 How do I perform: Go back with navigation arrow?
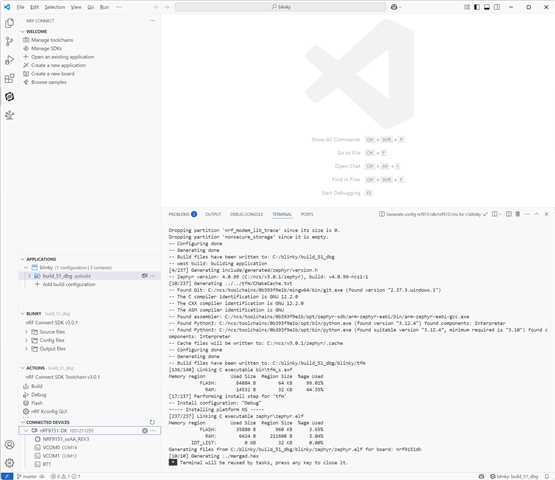pyautogui.click(x=156, y=7)
